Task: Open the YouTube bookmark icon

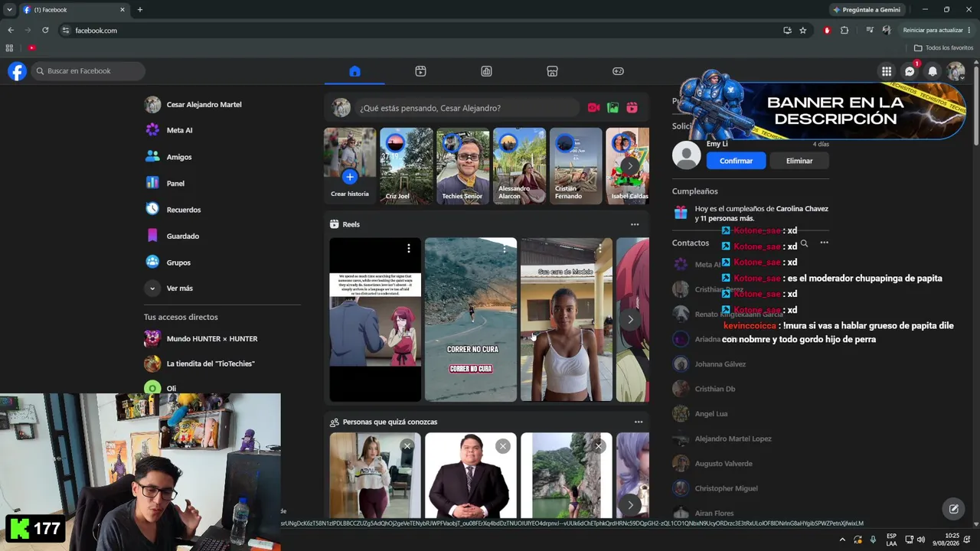Action: pyautogui.click(x=31, y=47)
